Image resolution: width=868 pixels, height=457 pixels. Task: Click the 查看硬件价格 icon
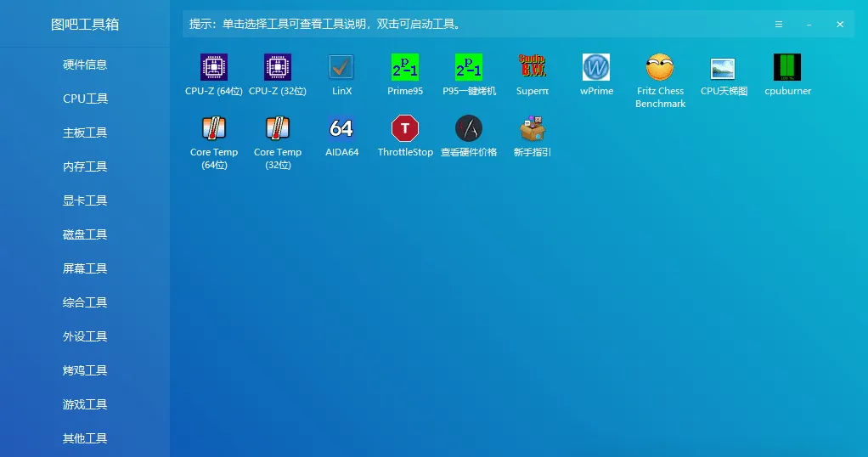[x=468, y=128]
